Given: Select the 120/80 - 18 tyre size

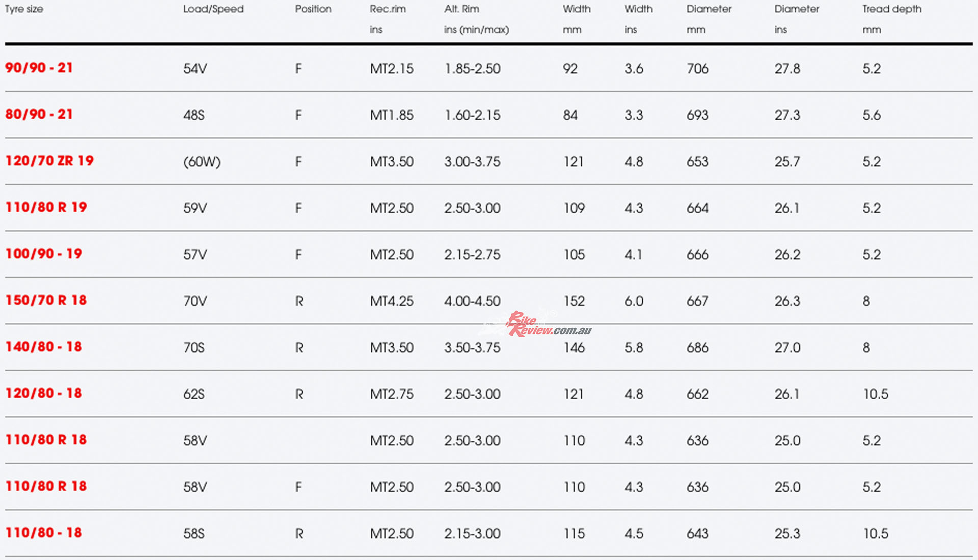Looking at the screenshot, I should pyautogui.click(x=43, y=393).
